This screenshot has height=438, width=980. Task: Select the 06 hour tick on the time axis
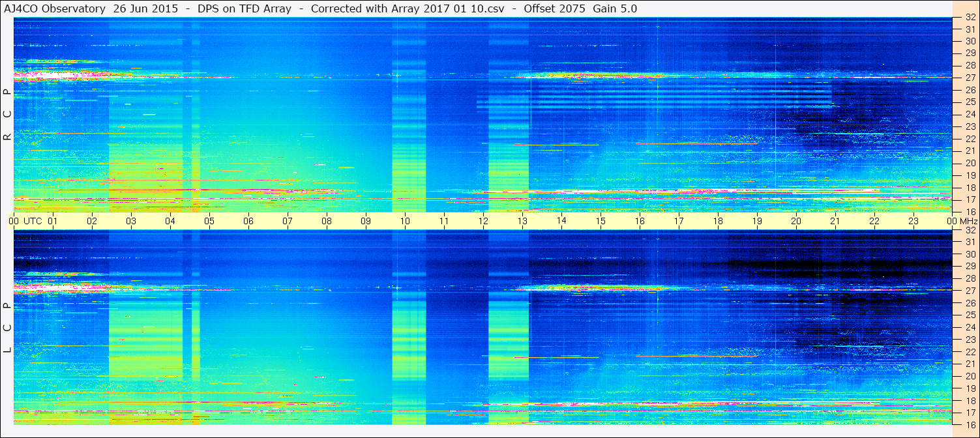pos(248,221)
